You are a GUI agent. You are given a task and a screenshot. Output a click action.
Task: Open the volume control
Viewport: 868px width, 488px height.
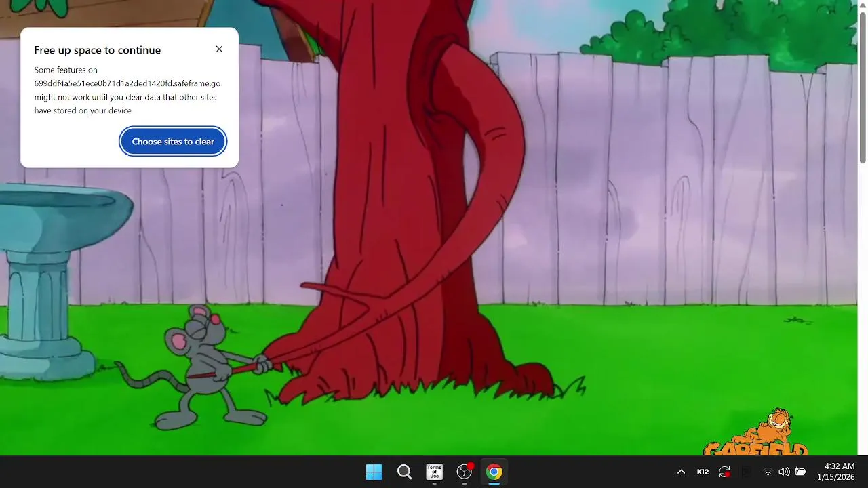(x=784, y=472)
